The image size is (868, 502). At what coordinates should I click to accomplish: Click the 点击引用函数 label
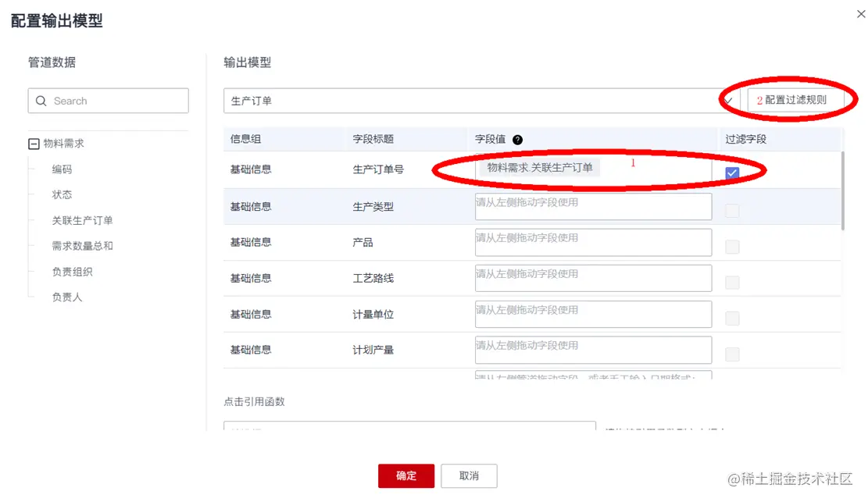coord(254,402)
